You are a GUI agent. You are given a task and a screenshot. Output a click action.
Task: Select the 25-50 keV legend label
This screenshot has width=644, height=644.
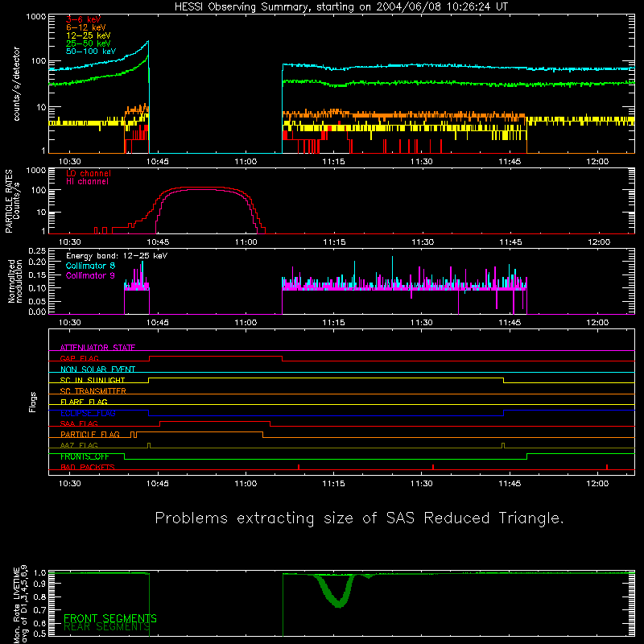[x=88, y=43]
